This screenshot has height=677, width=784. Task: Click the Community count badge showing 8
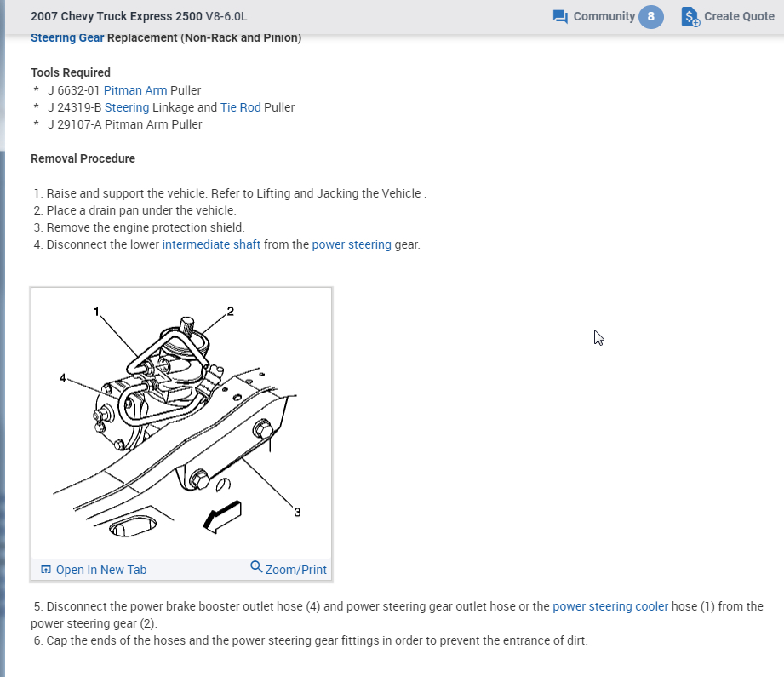coord(650,16)
